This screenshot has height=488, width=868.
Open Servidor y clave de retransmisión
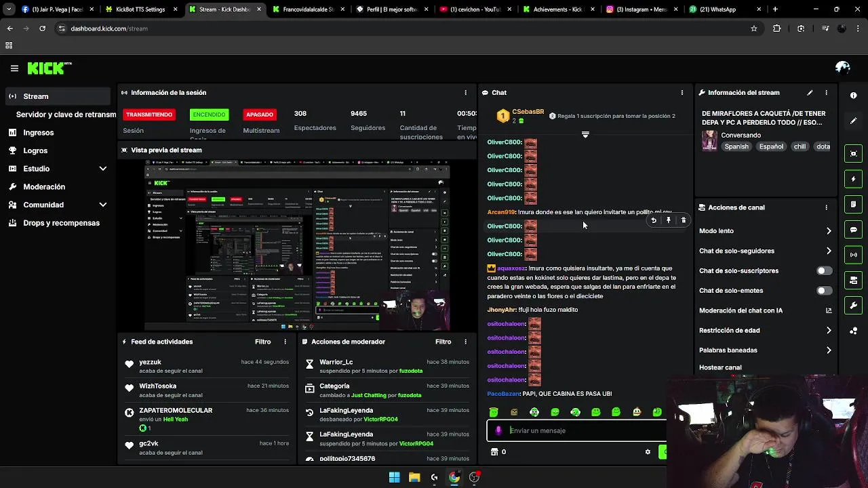[x=66, y=115]
